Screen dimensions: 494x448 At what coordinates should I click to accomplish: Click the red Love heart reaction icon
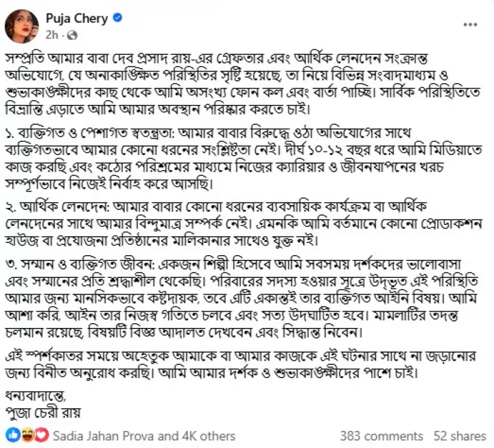point(42,435)
